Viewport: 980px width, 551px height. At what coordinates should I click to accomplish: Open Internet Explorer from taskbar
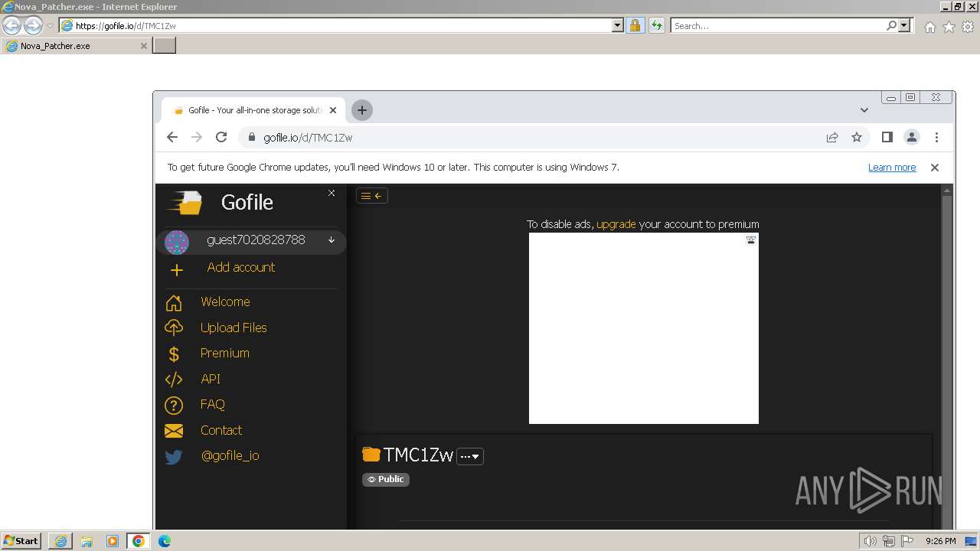click(x=60, y=541)
